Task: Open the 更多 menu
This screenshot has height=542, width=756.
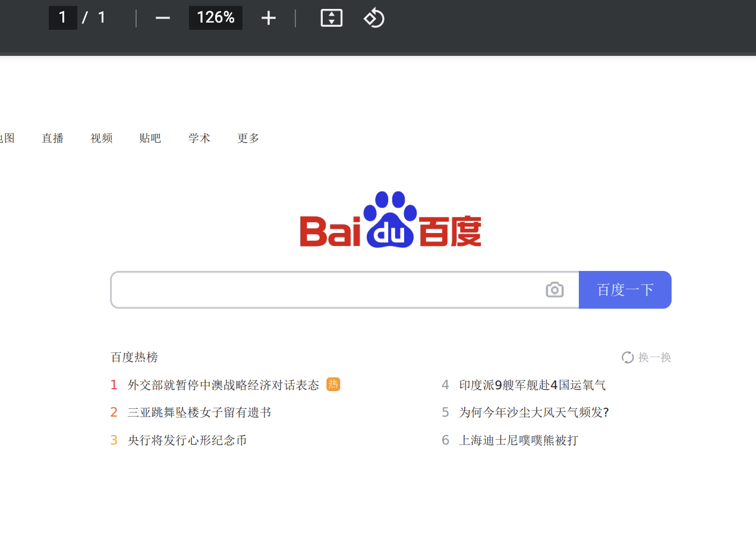Action: click(248, 138)
